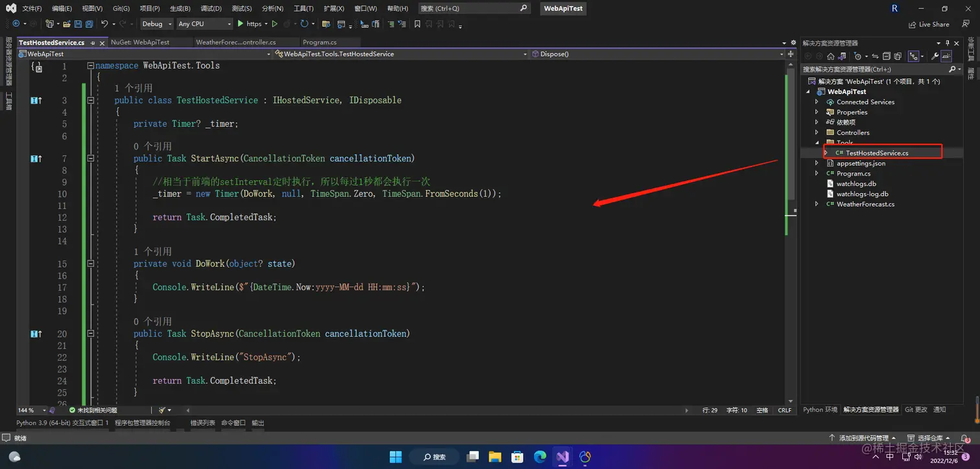
Task: Expand the Program.cs tree node
Action: (817, 174)
